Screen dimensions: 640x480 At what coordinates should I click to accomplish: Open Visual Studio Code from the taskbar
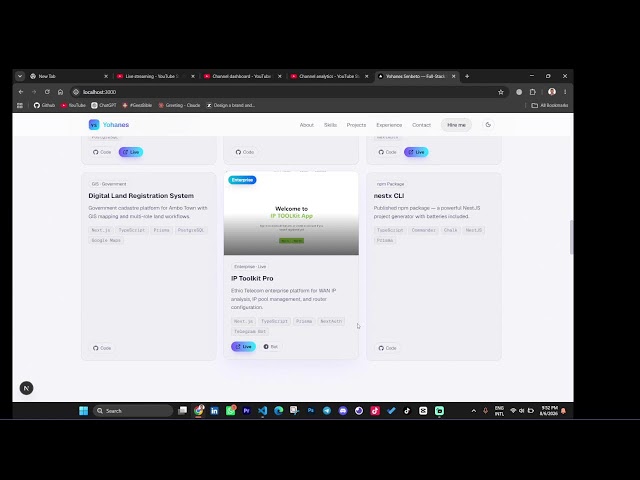[x=262, y=411]
